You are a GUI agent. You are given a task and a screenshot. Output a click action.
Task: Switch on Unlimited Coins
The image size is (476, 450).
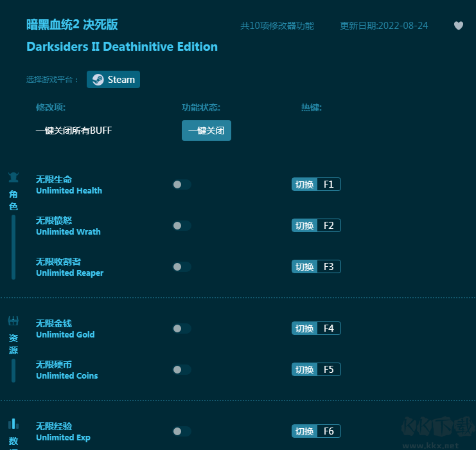(181, 370)
